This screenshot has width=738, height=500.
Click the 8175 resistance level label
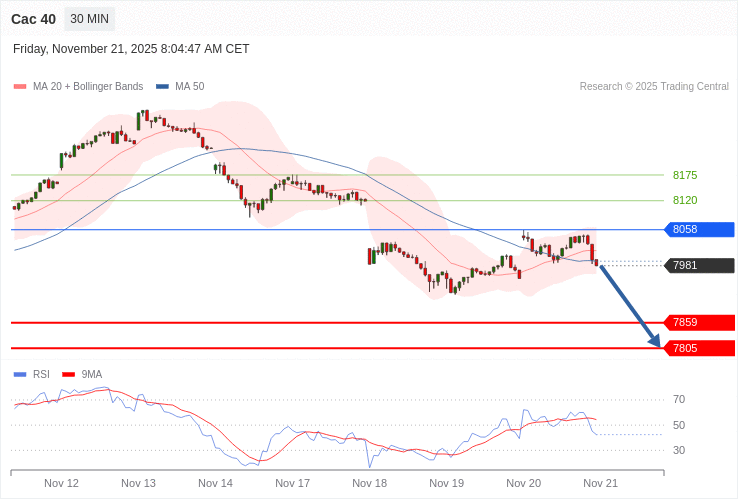(685, 175)
